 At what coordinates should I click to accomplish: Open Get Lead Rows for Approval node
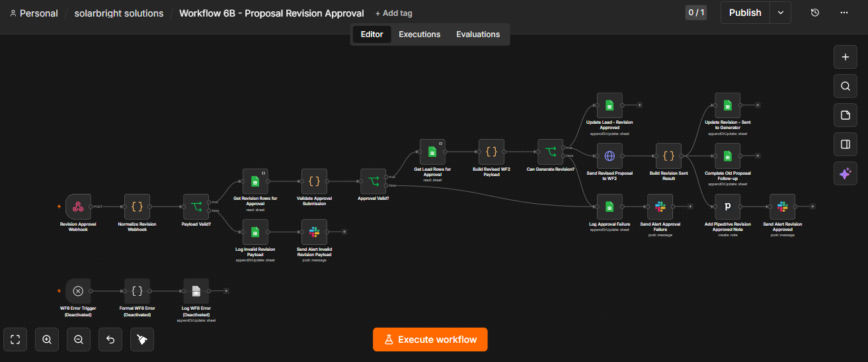432,152
